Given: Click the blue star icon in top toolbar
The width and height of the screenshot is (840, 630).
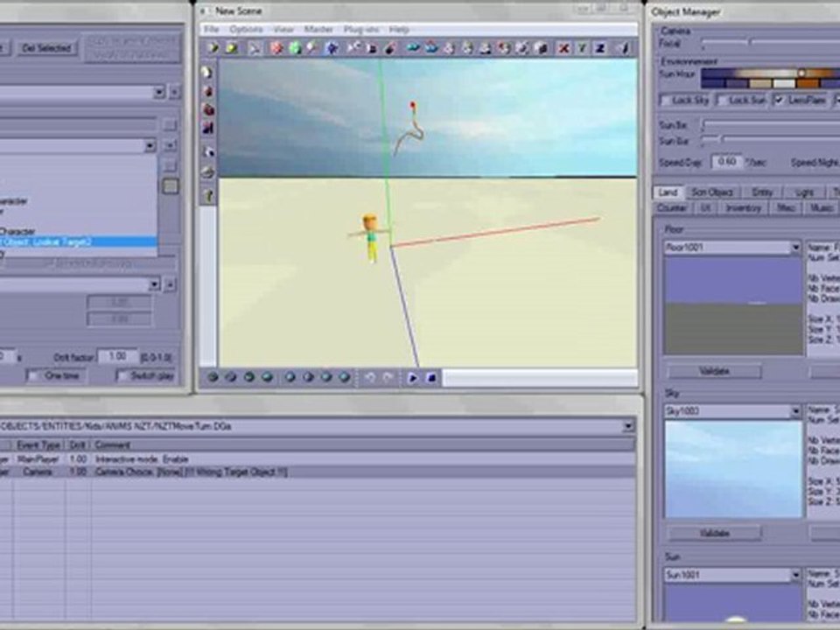Looking at the screenshot, I should coord(332,48).
